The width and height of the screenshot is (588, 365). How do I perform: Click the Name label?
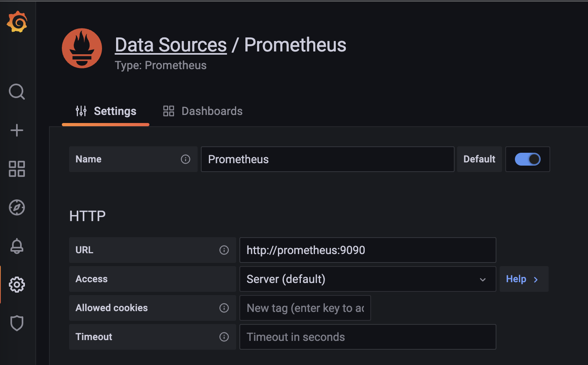[88, 159]
